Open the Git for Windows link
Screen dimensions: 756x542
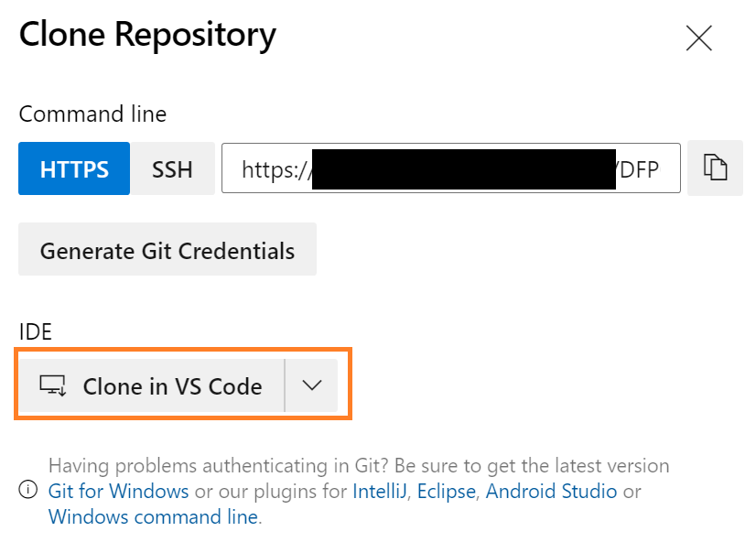pyautogui.click(x=119, y=492)
